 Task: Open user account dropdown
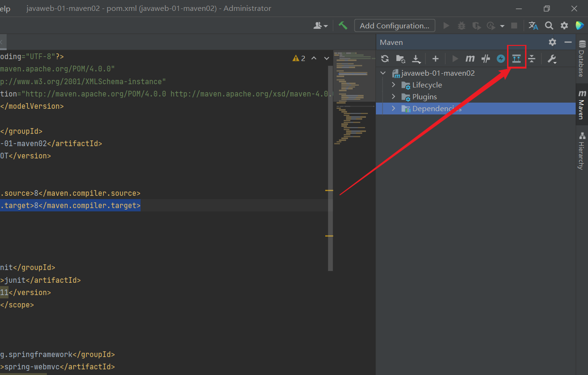pos(321,26)
